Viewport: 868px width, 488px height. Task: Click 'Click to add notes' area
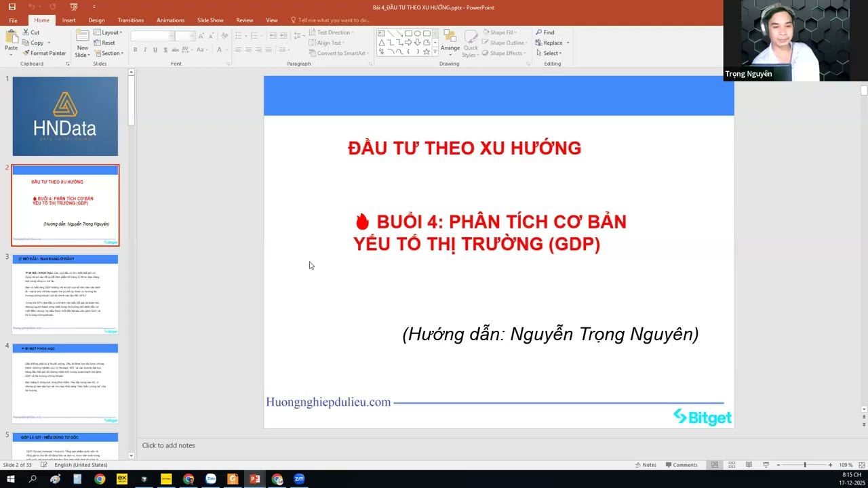[168, 445]
